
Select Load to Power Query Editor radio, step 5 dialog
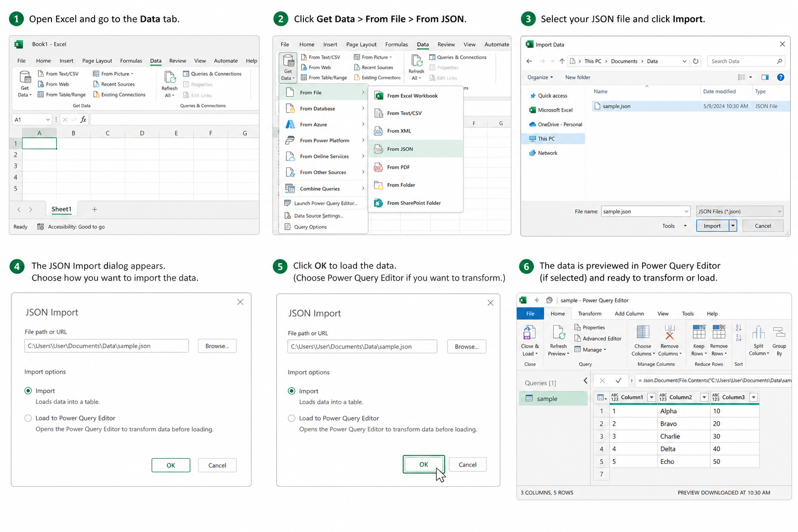coord(291,418)
